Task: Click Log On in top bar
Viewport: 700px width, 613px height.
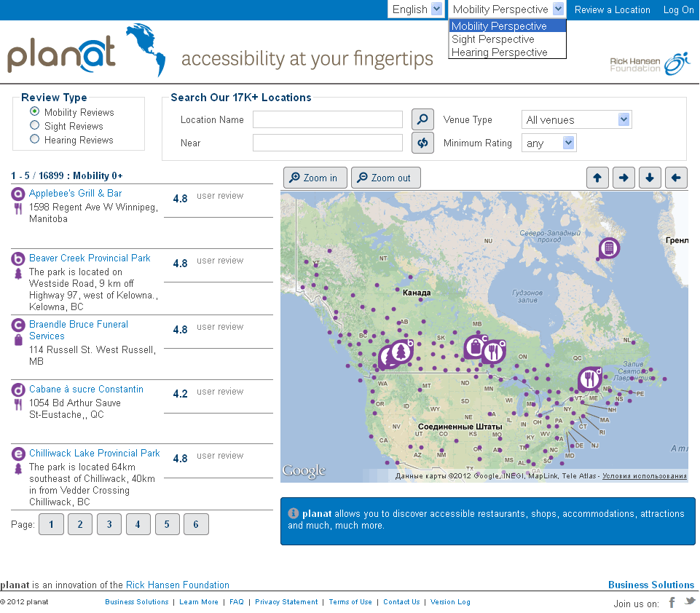Action: pos(678,9)
